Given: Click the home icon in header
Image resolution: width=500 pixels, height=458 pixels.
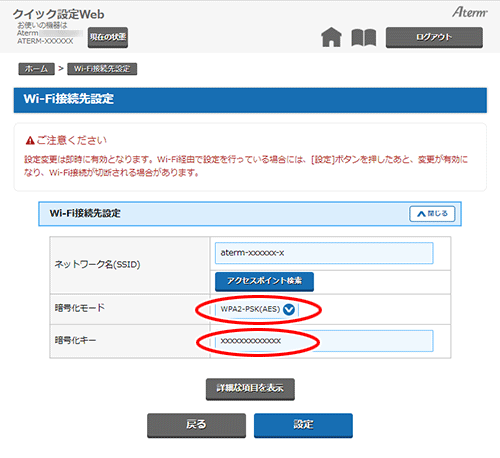Looking at the screenshot, I should [x=331, y=37].
